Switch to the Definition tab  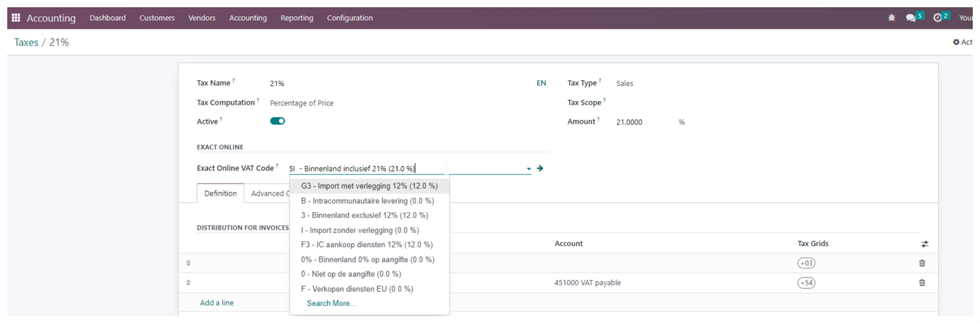(x=220, y=193)
